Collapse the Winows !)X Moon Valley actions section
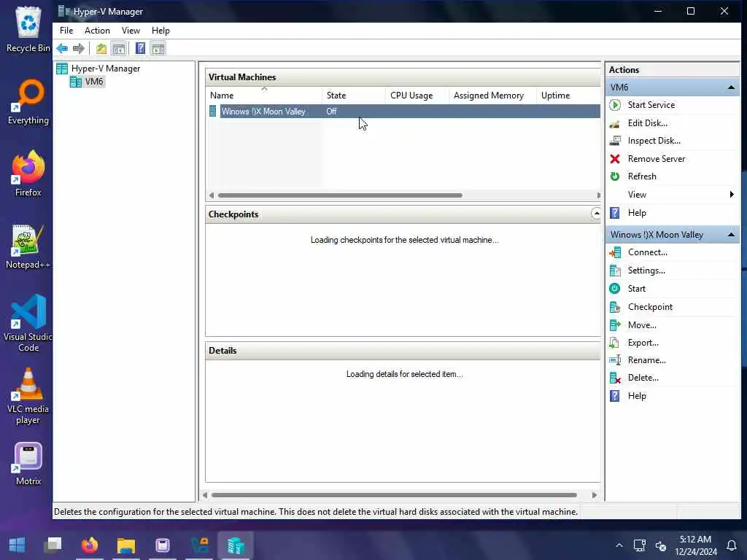 [x=731, y=235]
